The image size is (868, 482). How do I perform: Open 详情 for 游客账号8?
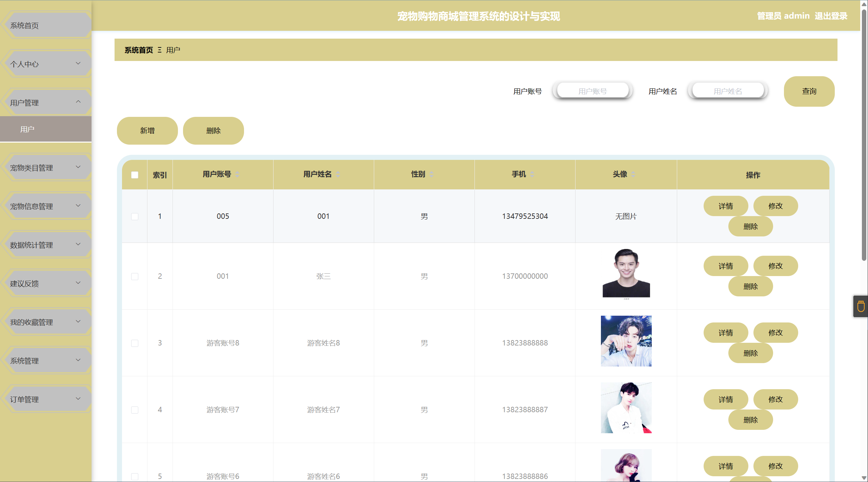click(726, 333)
